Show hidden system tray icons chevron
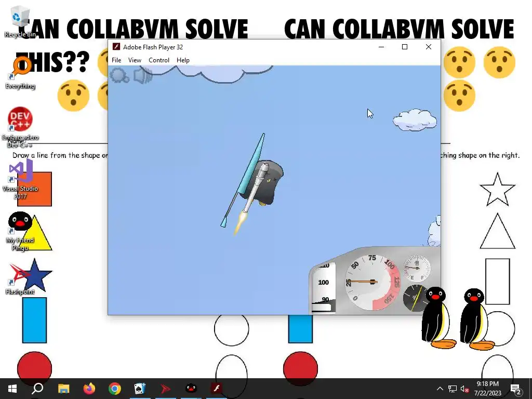The image size is (532, 399). pyautogui.click(x=440, y=389)
